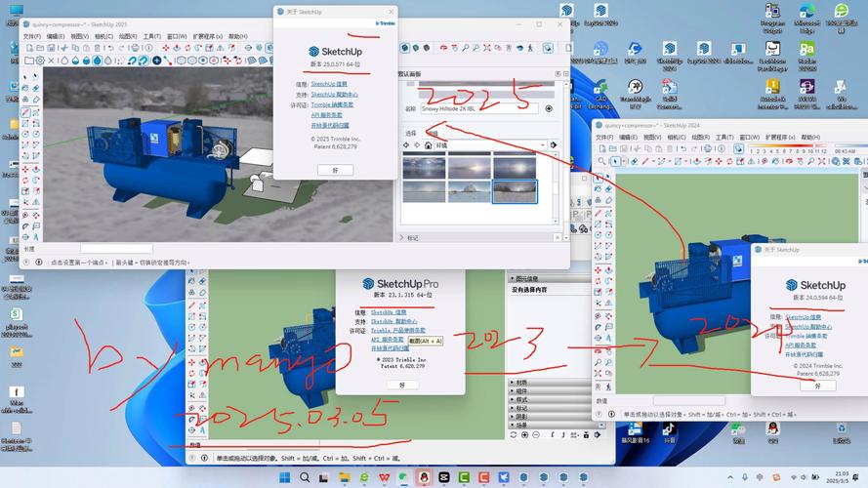Click the update scene refresh icon in SketchUp 2023
Image resolution: width=868 pixels, height=488 pixels.
click(x=514, y=435)
